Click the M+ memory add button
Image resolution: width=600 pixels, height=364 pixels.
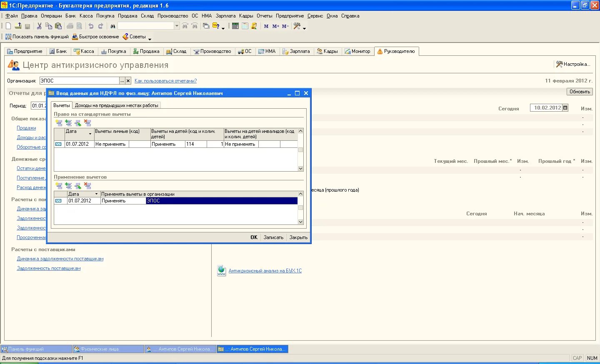pos(276,26)
